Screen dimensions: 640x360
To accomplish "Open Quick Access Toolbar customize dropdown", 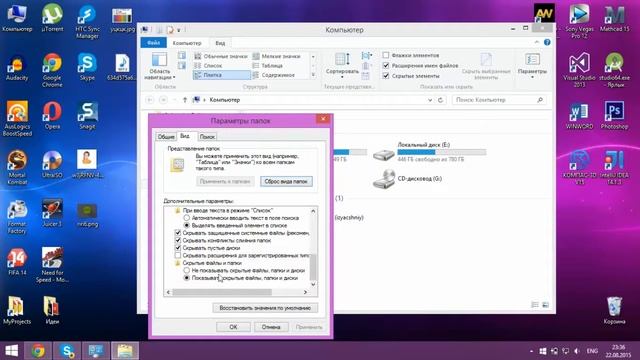I will click(x=179, y=30).
